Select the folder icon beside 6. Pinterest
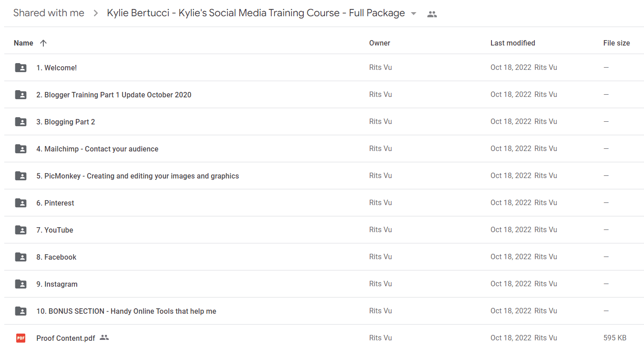 pos(21,203)
